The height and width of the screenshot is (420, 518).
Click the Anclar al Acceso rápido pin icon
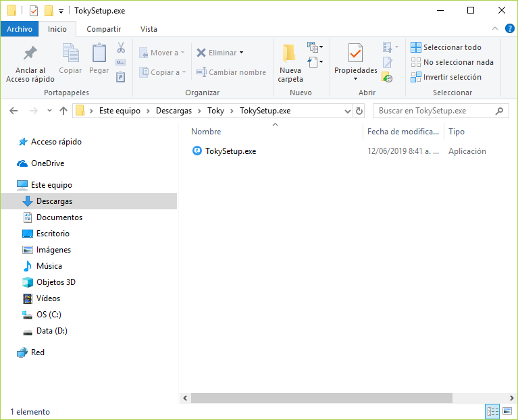(30, 53)
